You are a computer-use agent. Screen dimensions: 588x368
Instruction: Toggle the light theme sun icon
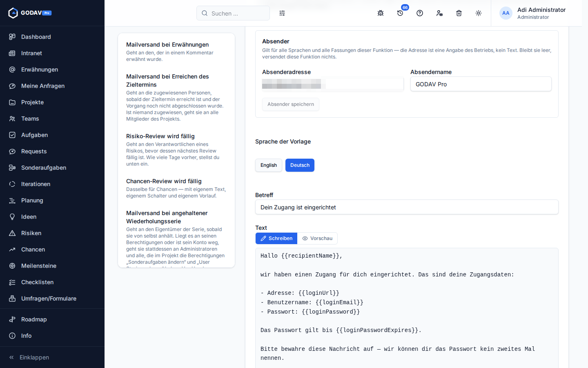(x=479, y=13)
